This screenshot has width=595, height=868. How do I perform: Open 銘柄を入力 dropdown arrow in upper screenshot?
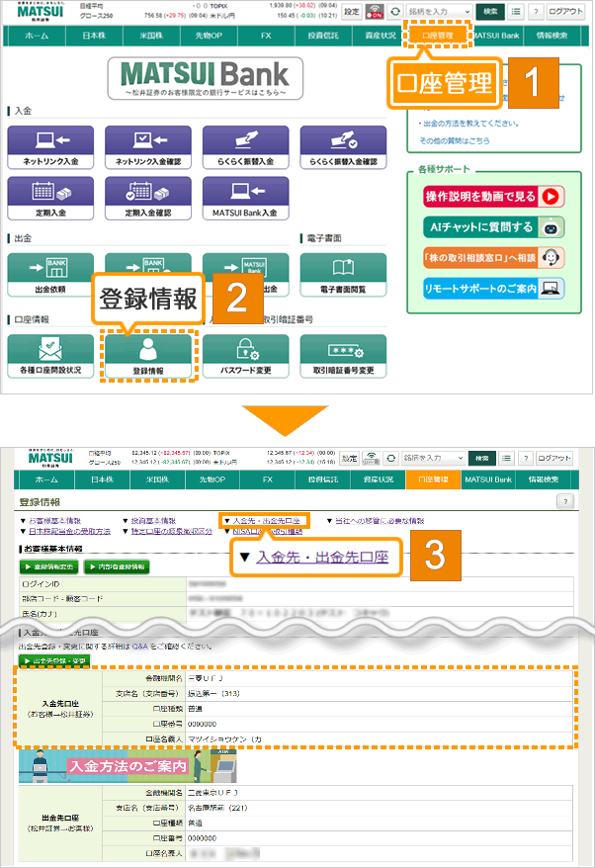pyautogui.click(x=467, y=11)
